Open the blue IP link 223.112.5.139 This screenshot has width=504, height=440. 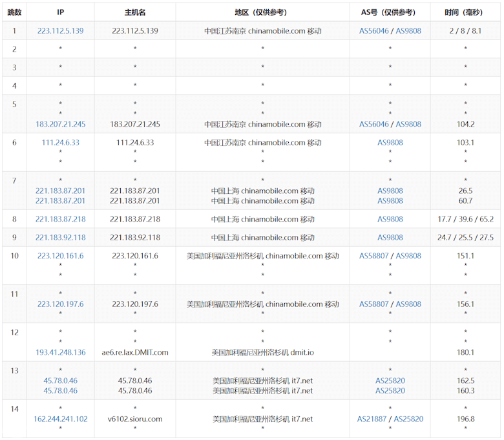(60, 30)
